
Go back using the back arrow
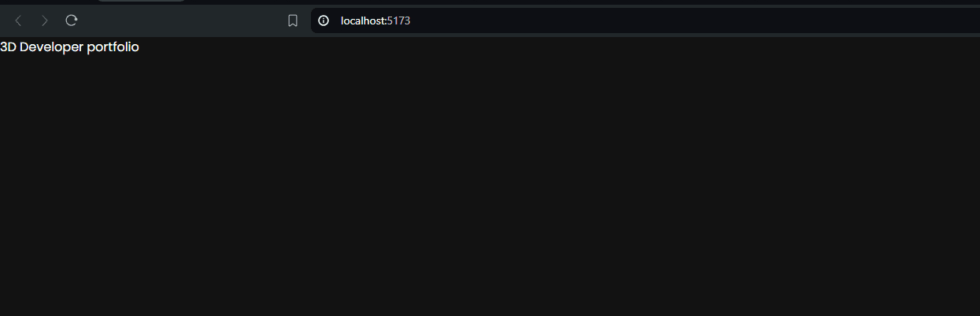click(x=18, y=20)
